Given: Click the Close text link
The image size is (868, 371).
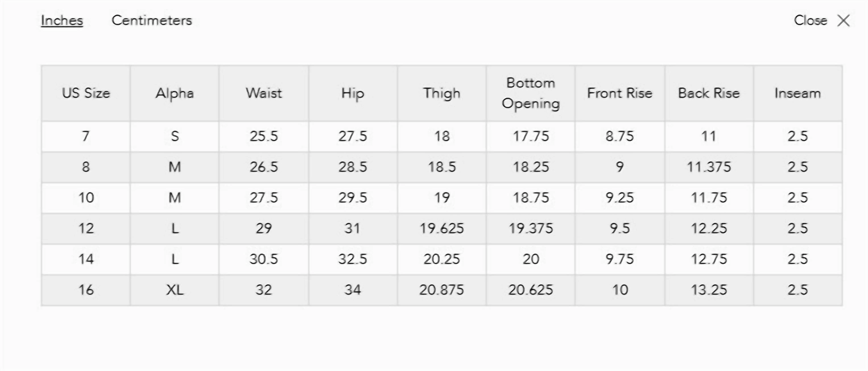Looking at the screenshot, I should [810, 20].
